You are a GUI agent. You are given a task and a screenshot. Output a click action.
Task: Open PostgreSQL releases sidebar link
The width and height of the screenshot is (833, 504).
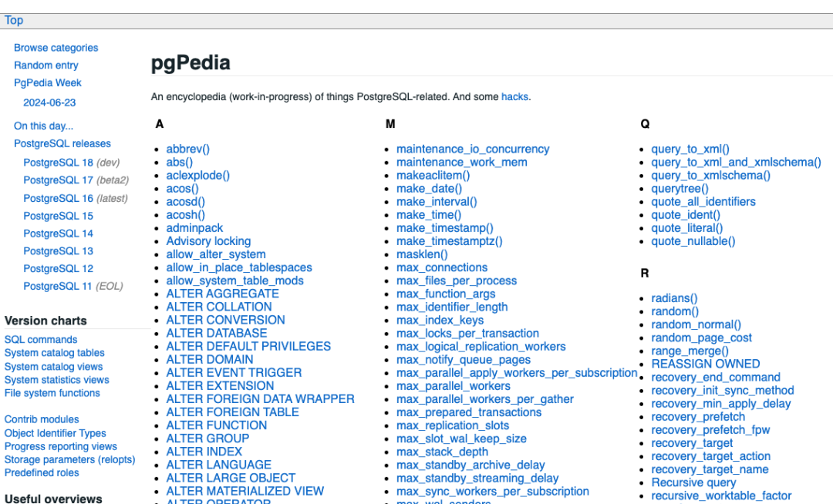[62, 144]
